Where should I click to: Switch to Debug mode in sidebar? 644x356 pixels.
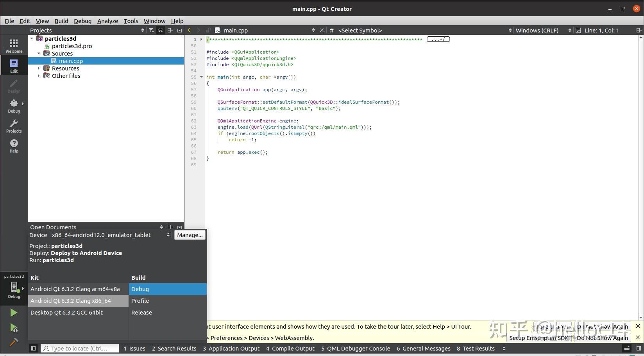tap(14, 106)
